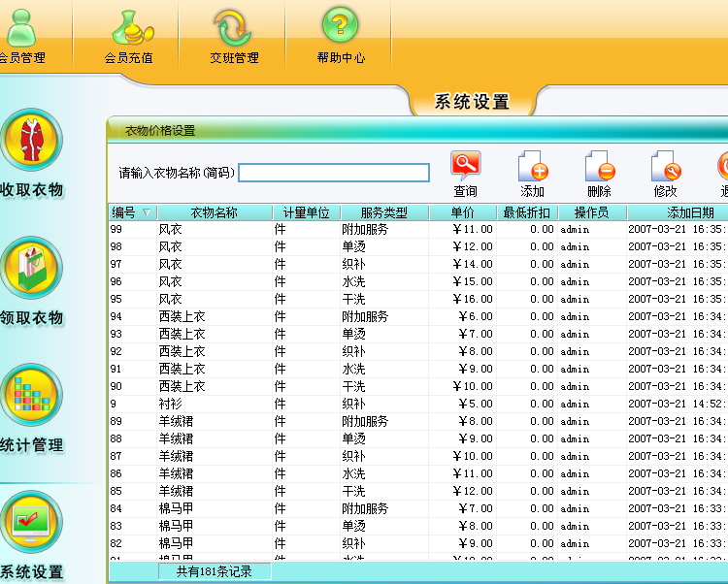
Task: Select row 97 风衣 织补
Action: [x=417, y=264]
